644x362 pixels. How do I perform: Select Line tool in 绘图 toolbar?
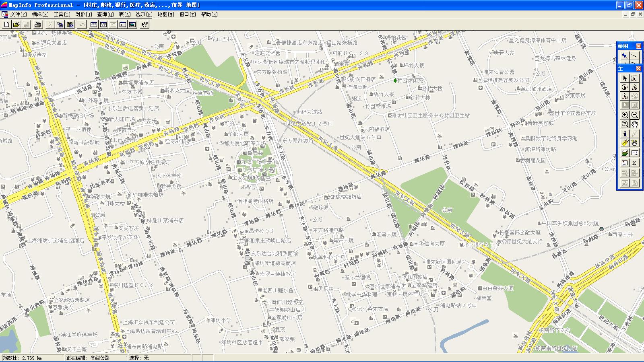(634, 56)
